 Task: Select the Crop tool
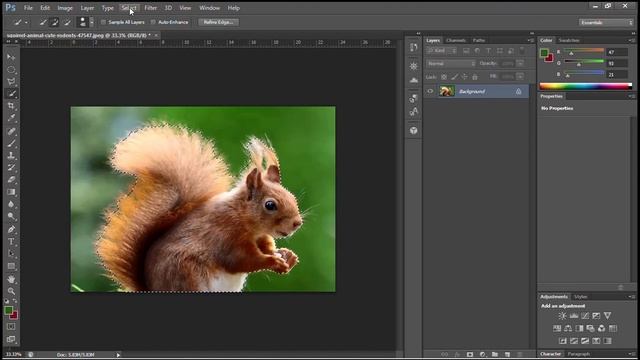11,106
